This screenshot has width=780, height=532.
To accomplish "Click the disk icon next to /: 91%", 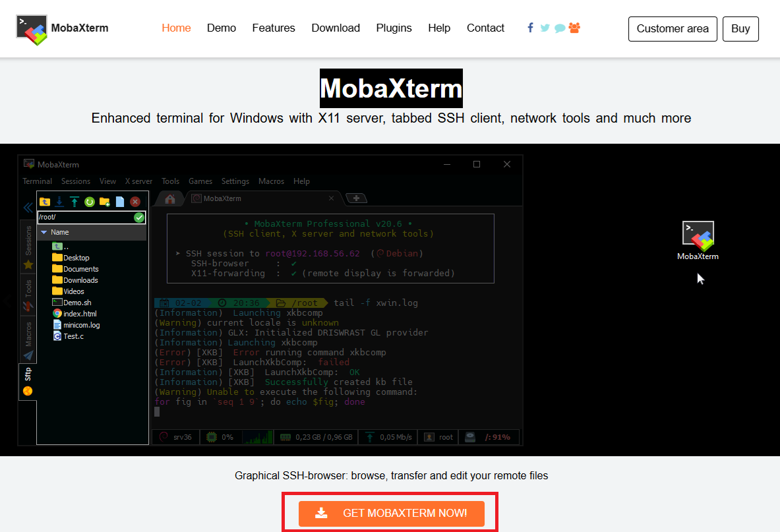I will pos(470,437).
